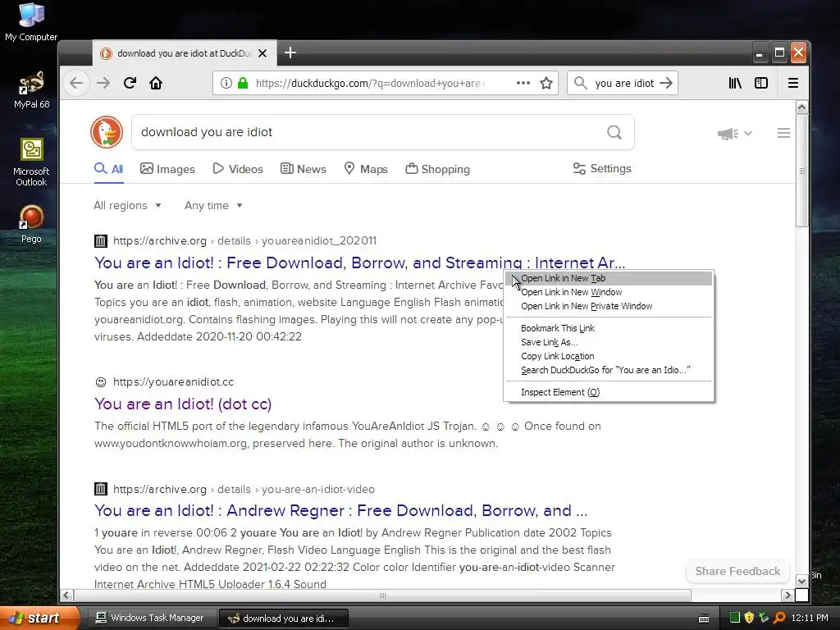Click https://youareanidiot.cc URL text
This screenshot has width=840, height=630.
tap(173, 382)
